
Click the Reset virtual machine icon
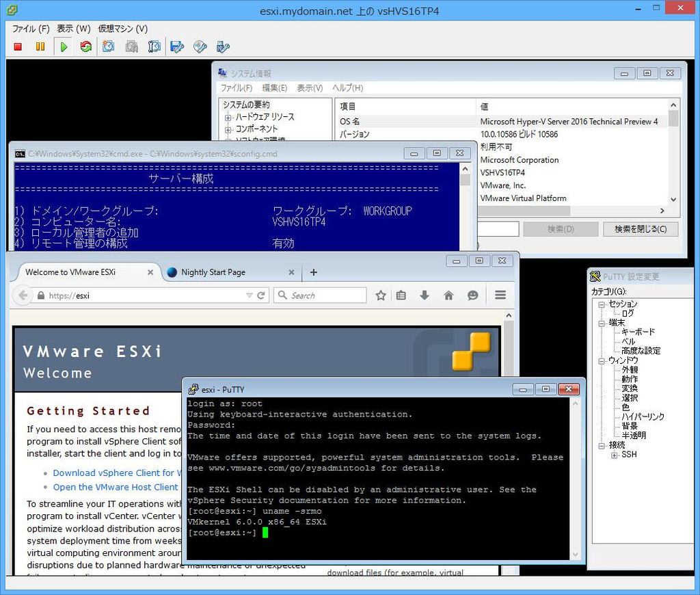click(x=85, y=47)
